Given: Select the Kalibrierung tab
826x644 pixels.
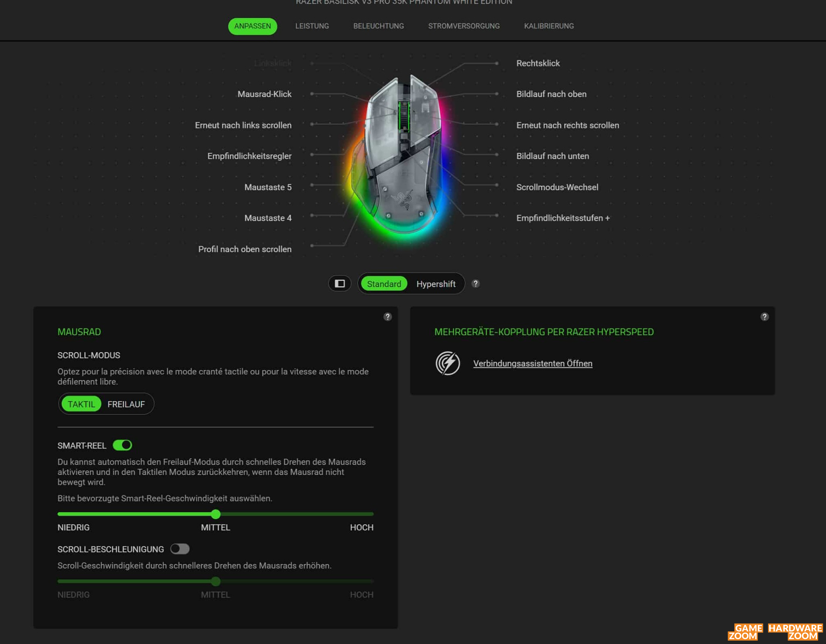Looking at the screenshot, I should pyautogui.click(x=549, y=26).
